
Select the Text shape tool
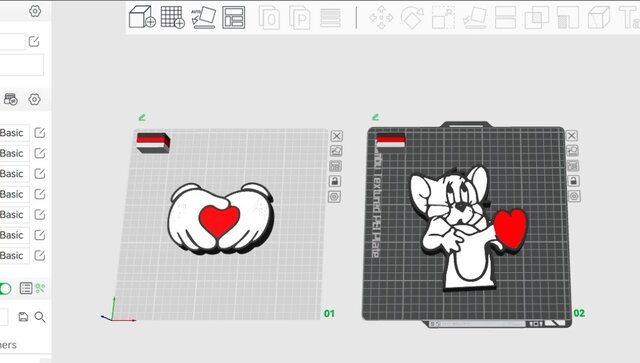[629, 18]
